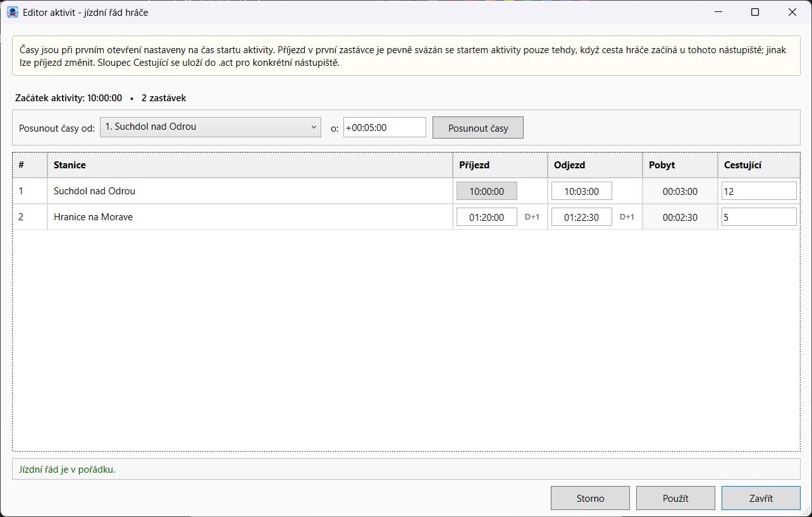Click the Storno button

tap(590, 498)
